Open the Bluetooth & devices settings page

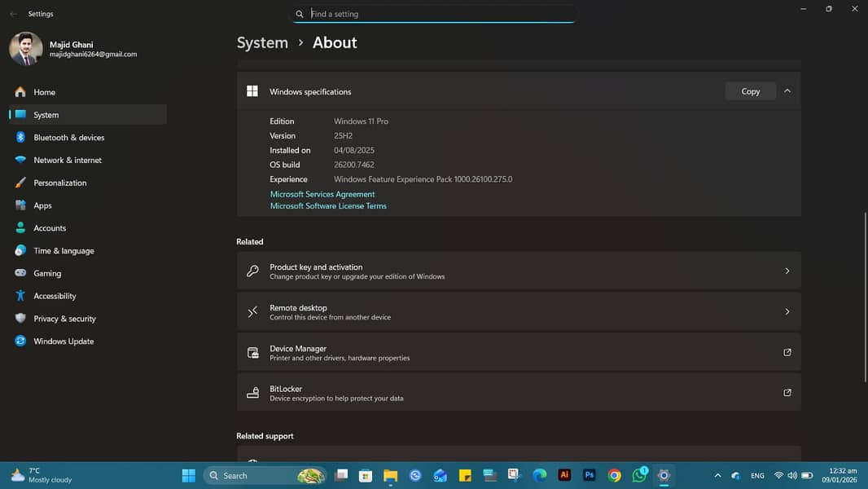tap(68, 138)
